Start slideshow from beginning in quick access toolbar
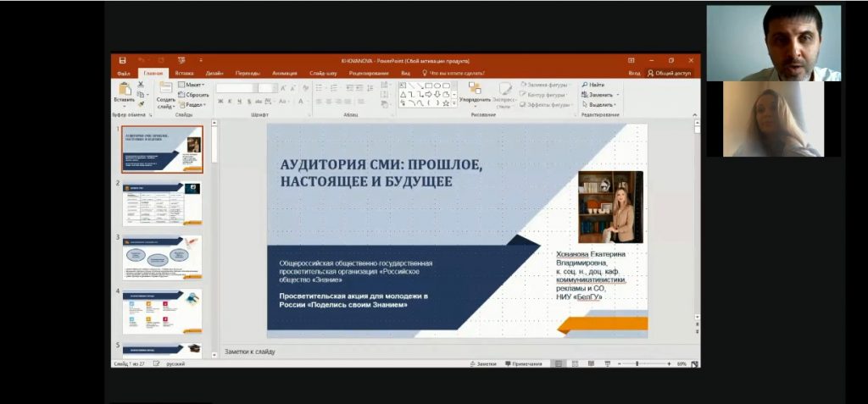This screenshot has width=868, height=404. tap(181, 60)
